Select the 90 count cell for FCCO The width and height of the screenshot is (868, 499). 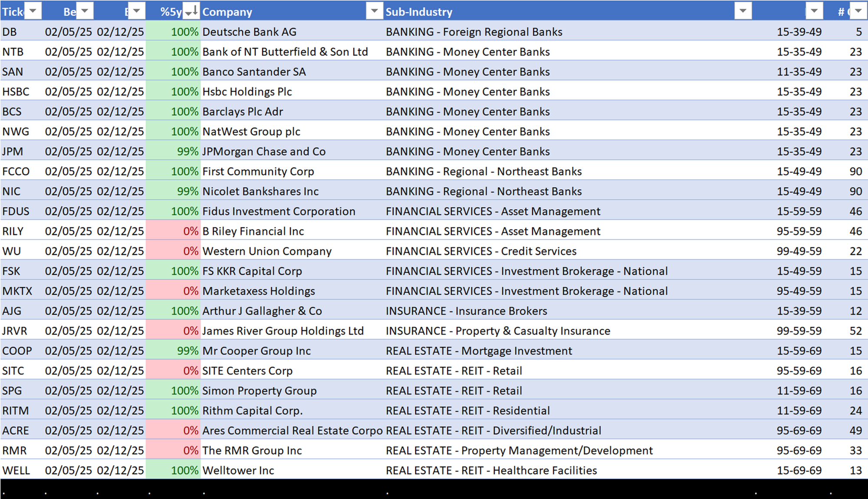tap(855, 172)
